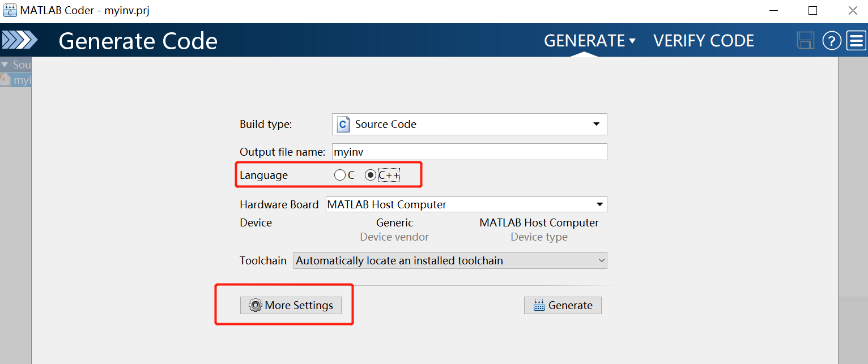Viewport: 868px width, 364px height.
Task: Open the GENERATE dropdown arrow menu
Action: (x=632, y=41)
